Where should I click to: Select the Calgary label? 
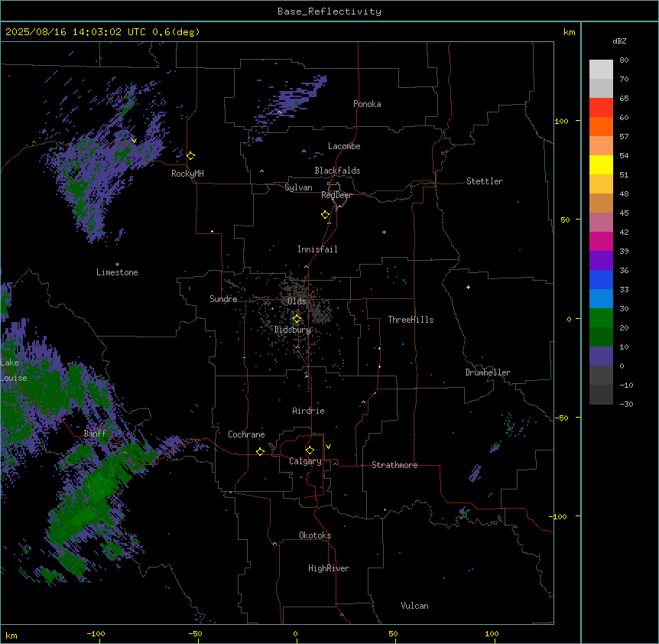tap(305, 461)
